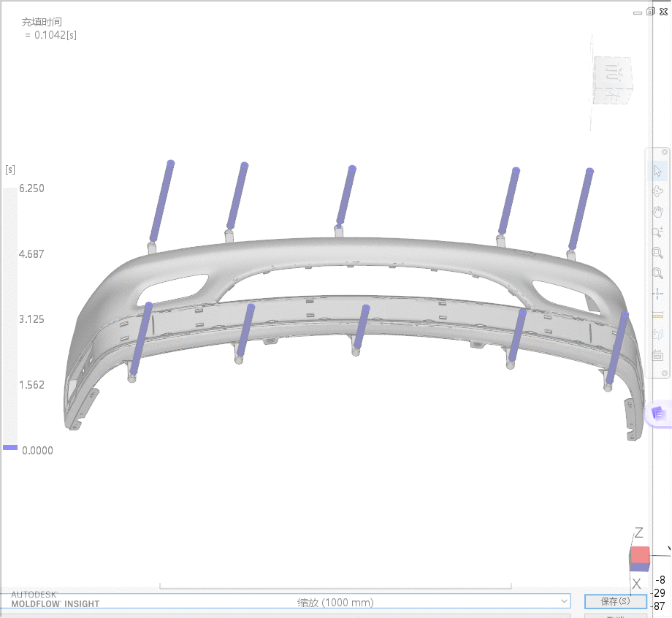Click the center view crosshair tool
Viewport: 672px width, 618px height.
coord(657,294)
